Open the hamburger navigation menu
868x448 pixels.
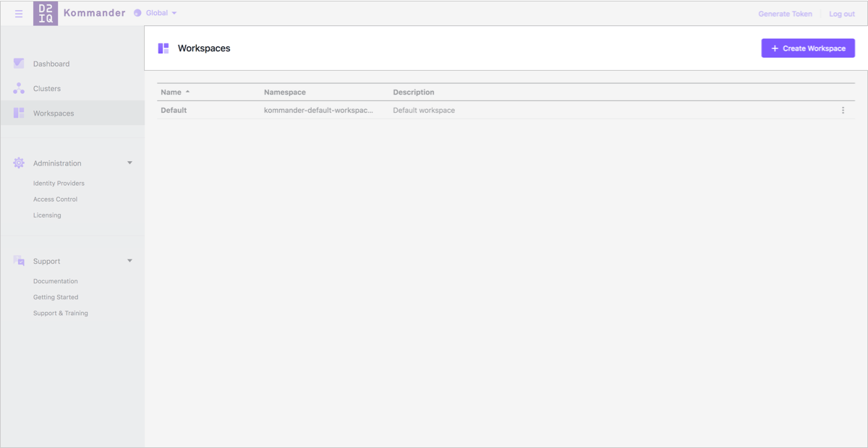tap(19, 14)
